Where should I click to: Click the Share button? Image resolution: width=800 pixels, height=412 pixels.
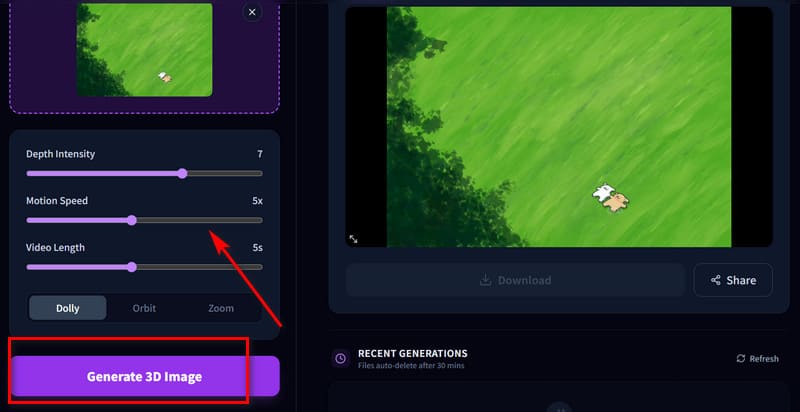click(733, 280)
